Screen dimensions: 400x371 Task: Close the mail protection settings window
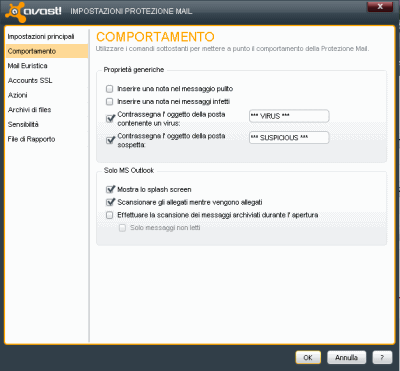(380, 7)
